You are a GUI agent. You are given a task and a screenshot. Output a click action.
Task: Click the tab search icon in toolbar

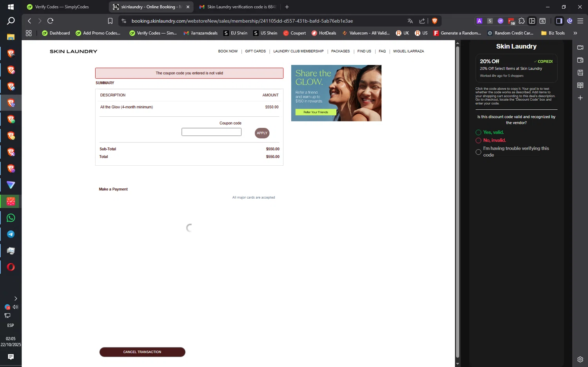click(x=543, y=21)
